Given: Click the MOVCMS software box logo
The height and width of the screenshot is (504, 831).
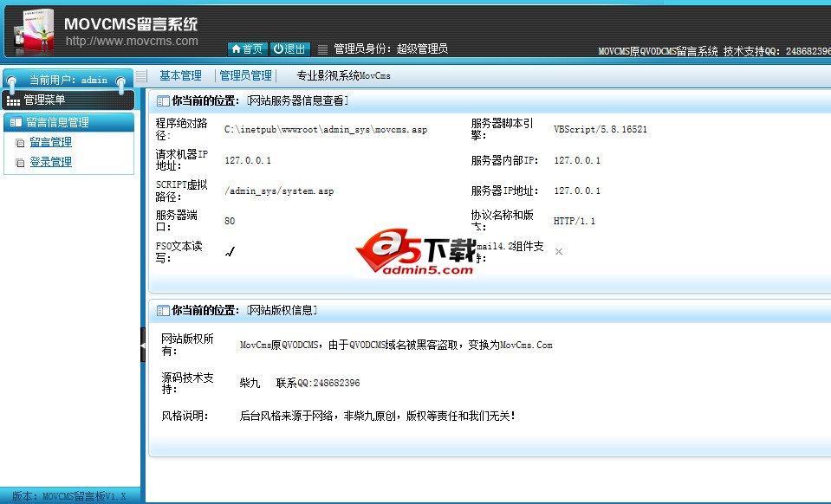Looking at the screenshot, I should (x=35, y=32).
